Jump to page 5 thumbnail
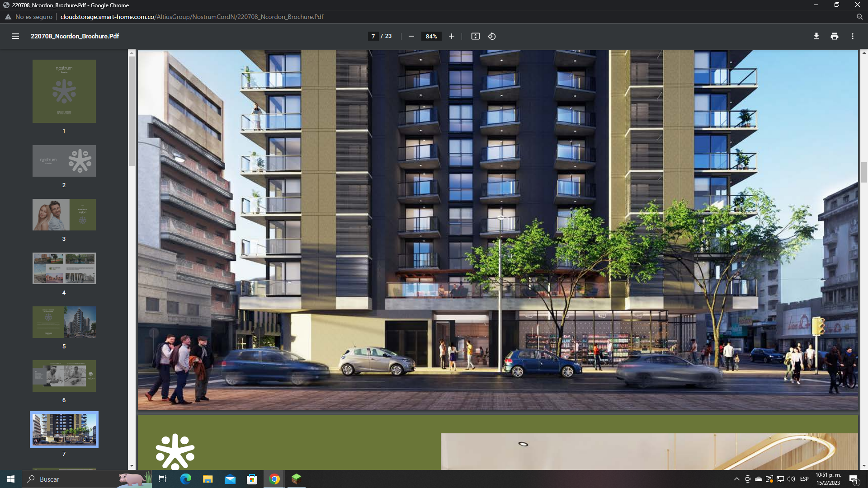The image size is (868, 488). tap(64, 322)
